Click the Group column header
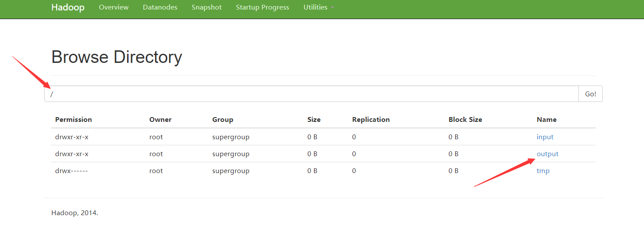The width and height of the screenshot is (644, 239). coord(223,120)
